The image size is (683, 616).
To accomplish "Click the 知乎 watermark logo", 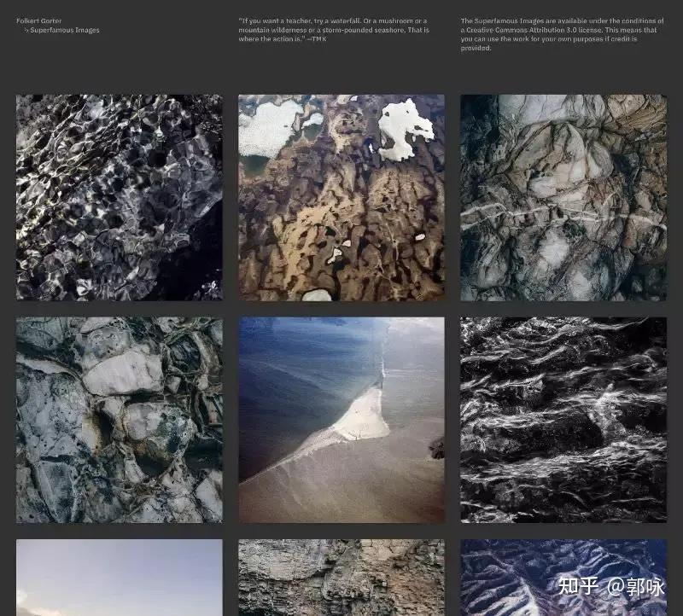I will tap(577, 587).
